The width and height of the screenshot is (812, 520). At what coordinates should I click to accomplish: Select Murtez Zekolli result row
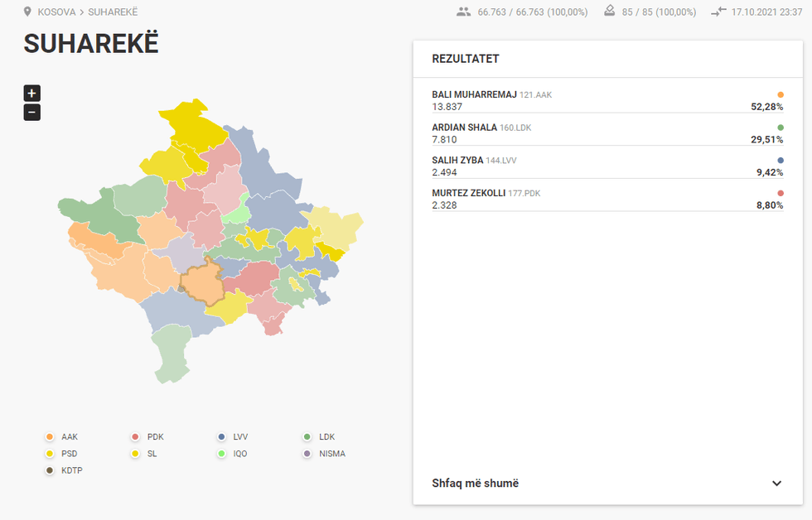(x=607, y=199)
